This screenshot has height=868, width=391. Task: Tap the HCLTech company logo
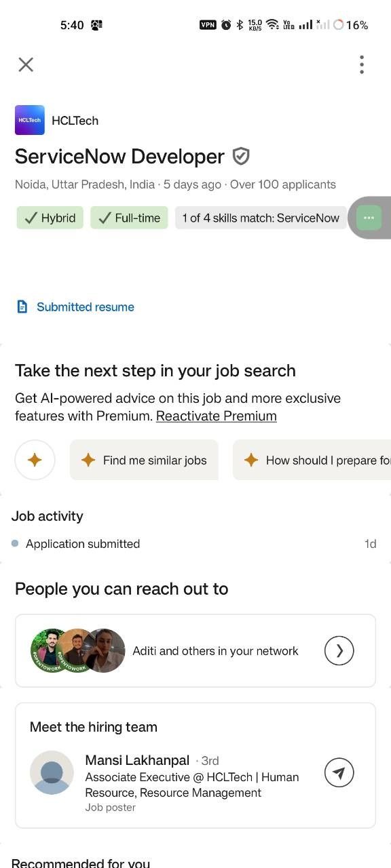pos(30,120)
